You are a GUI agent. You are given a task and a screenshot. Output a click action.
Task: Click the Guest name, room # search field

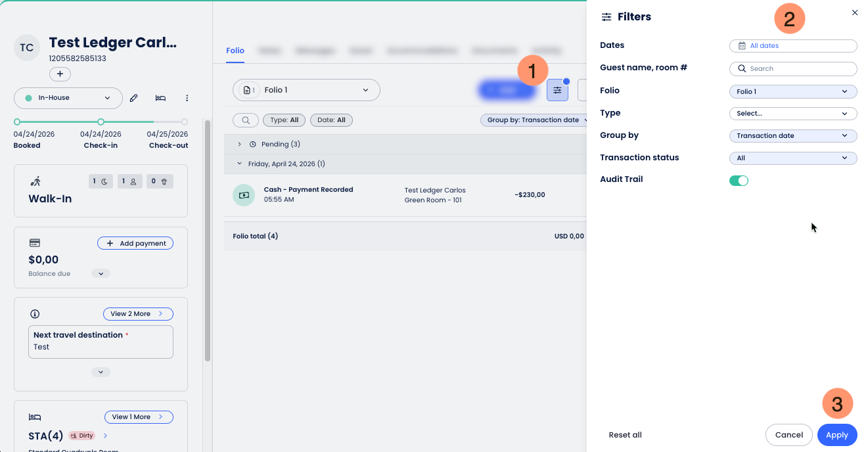coord(793,68)
